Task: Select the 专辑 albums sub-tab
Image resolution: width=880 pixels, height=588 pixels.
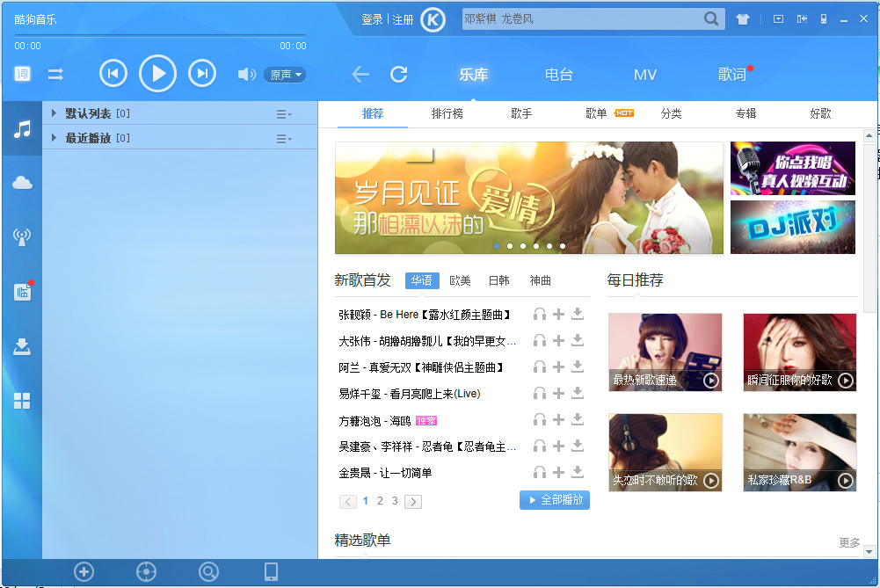Action: pyautogui.click(x=745, y=114)
